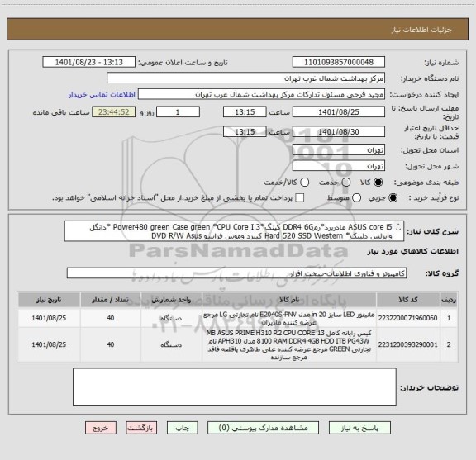Click the شماره نیاز number field
This screenshot has width=476, height=460.
click(339, 62)
